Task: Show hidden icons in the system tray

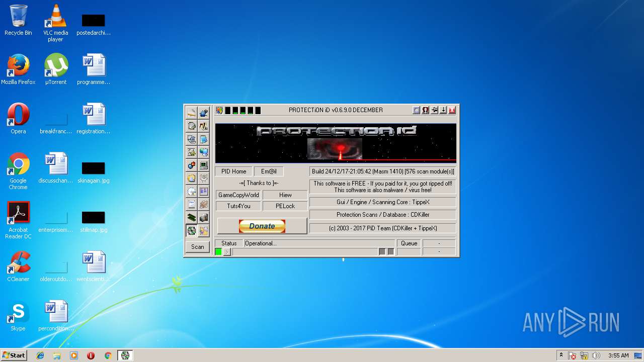Action: [x=561, y=355]
